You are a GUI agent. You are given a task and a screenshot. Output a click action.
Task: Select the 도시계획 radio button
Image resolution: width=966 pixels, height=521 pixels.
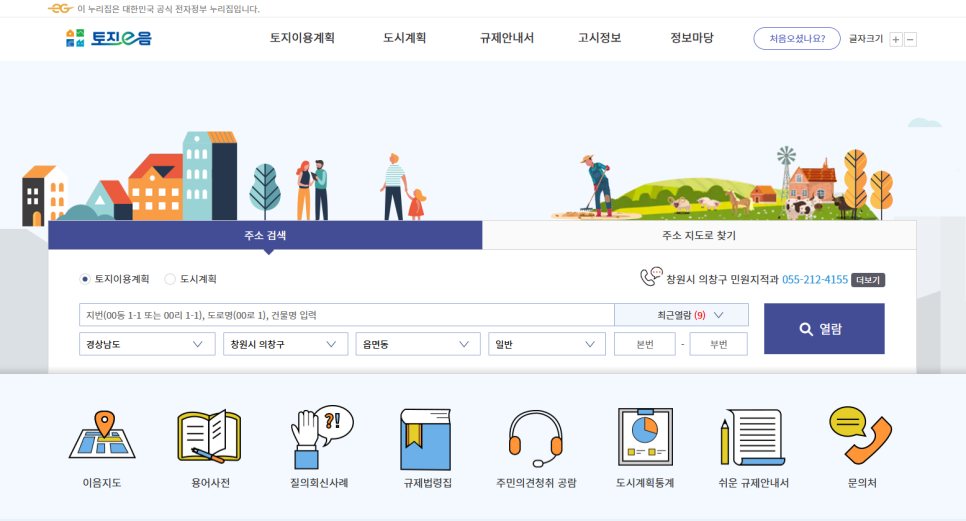[170, 279]
